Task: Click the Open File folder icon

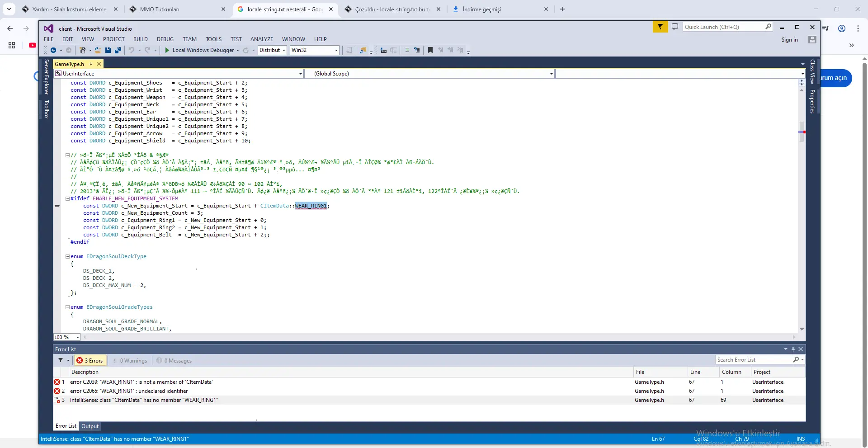Action: point(98,50)
